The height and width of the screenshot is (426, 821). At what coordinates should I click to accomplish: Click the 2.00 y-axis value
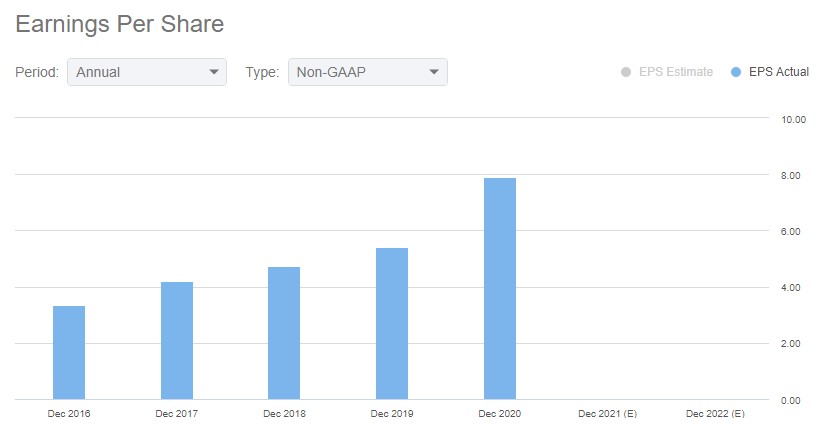[x=791, y=344]
